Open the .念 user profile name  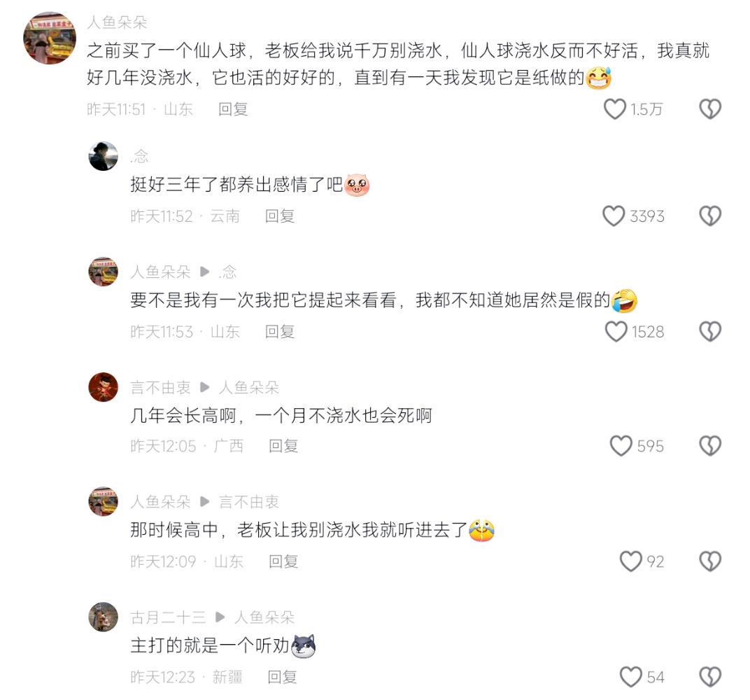[139, 156]
